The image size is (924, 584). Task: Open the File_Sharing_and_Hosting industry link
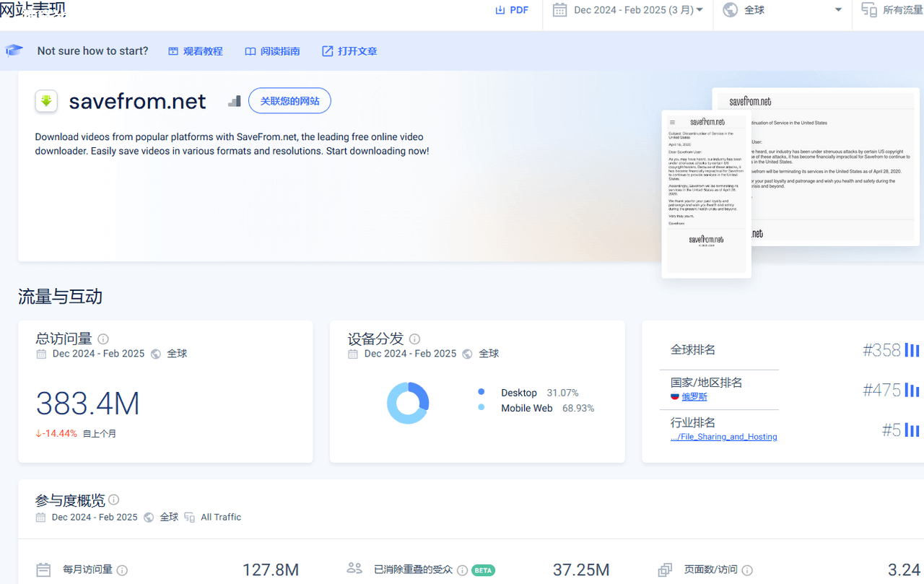[724, 437]
